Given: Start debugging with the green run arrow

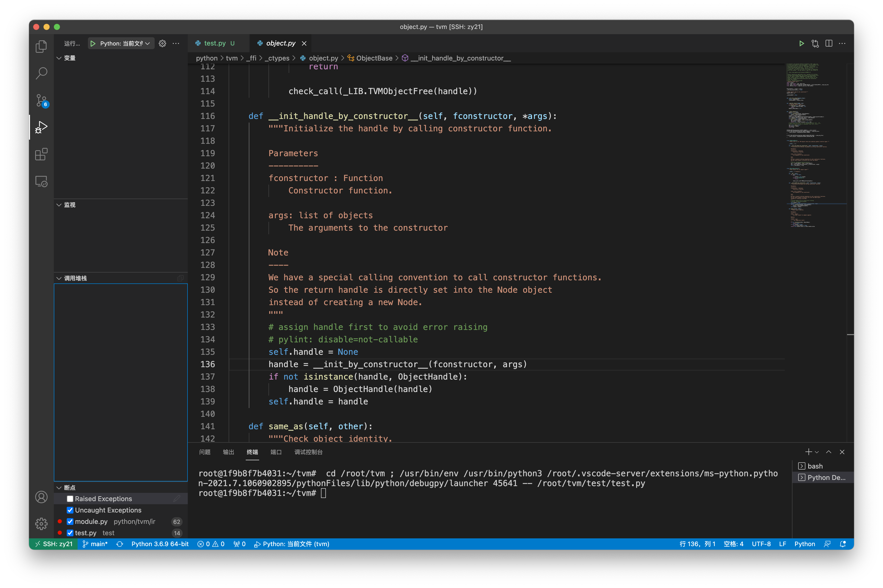Looking at the screenshot, I should point(93,43).
